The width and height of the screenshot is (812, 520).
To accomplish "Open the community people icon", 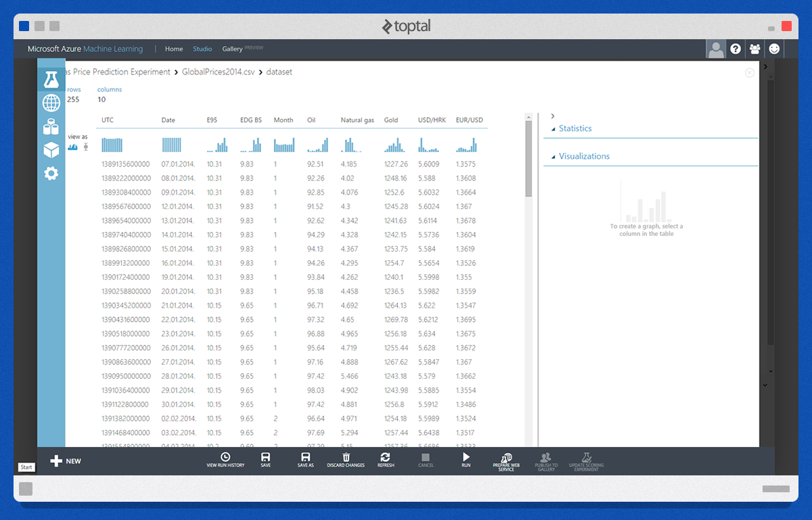I will [x=754, y=49].
